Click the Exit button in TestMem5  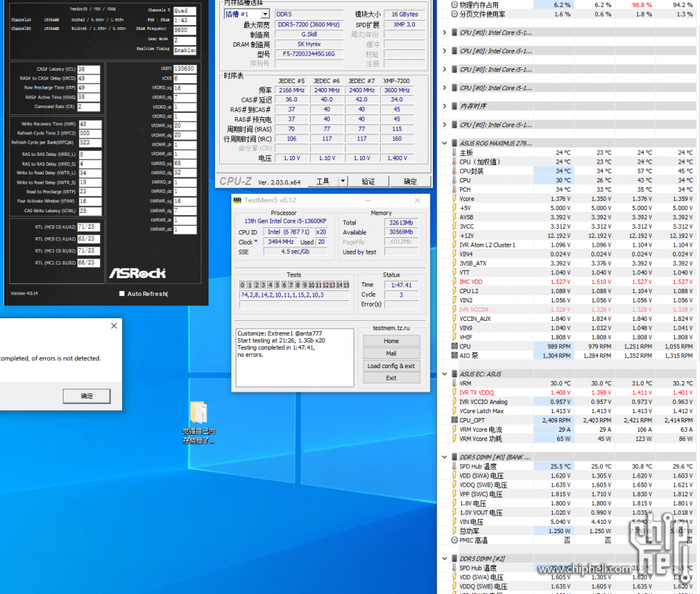point(391,378)
